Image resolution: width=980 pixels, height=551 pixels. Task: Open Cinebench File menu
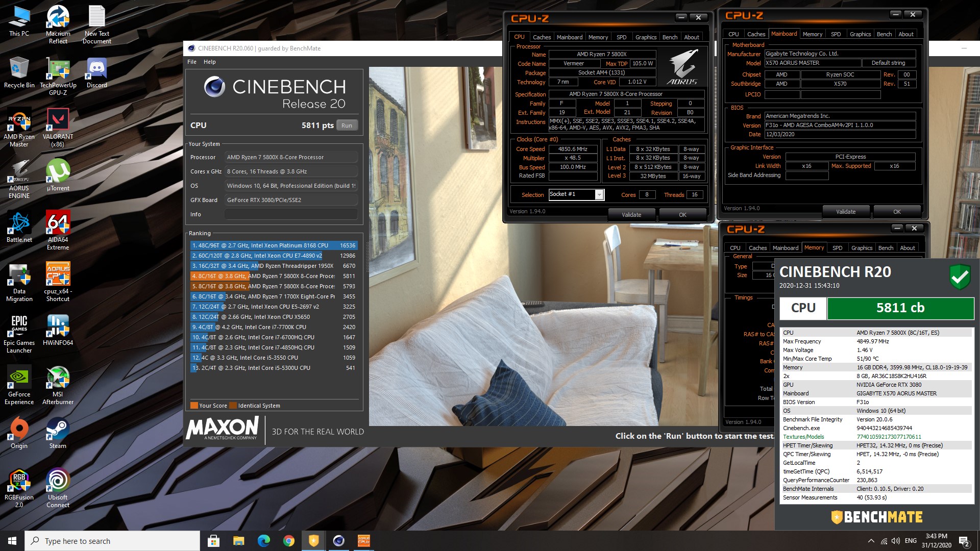pos(192,62)
